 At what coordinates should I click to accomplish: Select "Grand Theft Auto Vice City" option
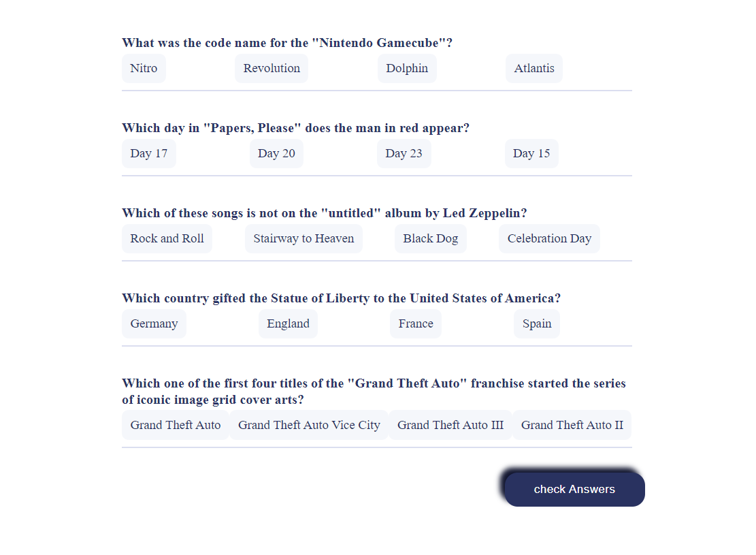pos(309,424)
